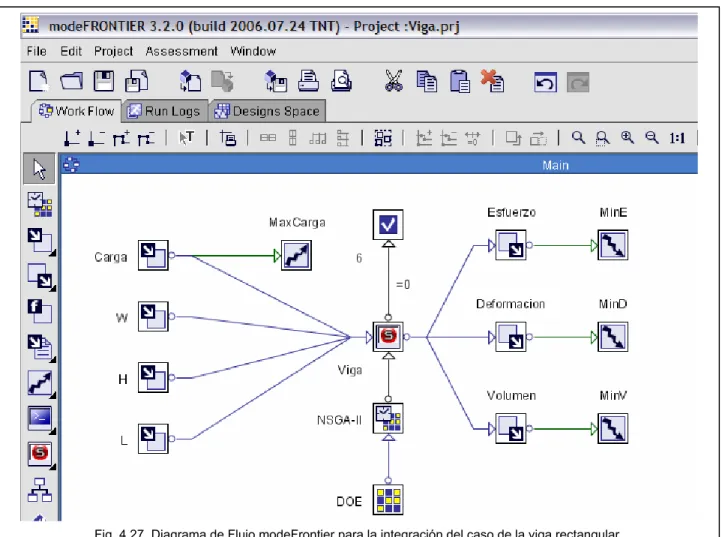Select the W input node
The width and height of the screenshot is (722, 537).
pyautogui.click(x=153, y=316)
